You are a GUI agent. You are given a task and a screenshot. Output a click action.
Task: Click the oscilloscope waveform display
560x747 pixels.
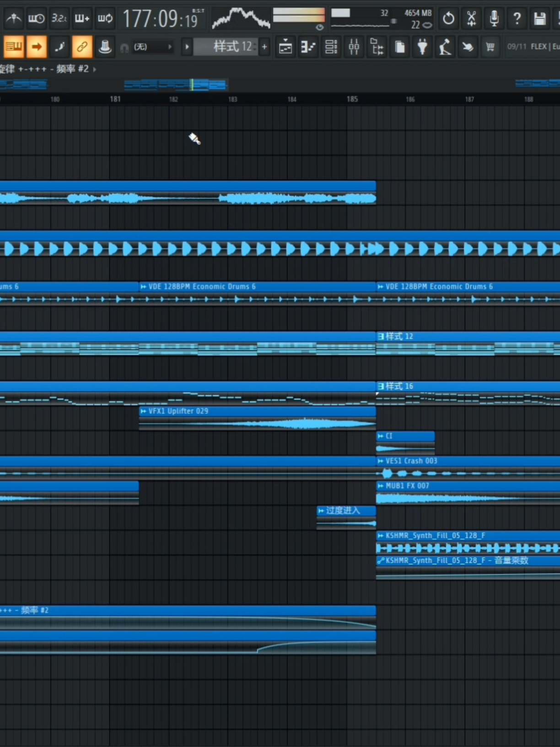pos(241,18)
